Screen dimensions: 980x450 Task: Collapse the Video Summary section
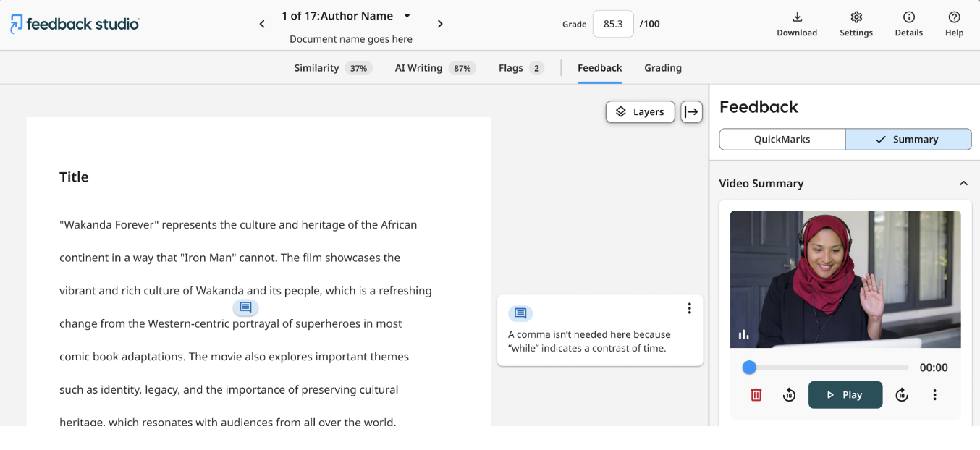coord(963,184)
